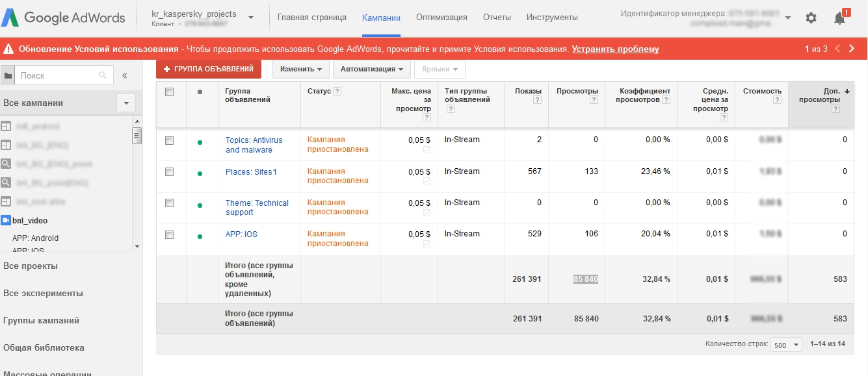Screen dimensions: 868x376
Task: Open the notifications bell icon
Action: pyautogui.click(x=839, y=18)
